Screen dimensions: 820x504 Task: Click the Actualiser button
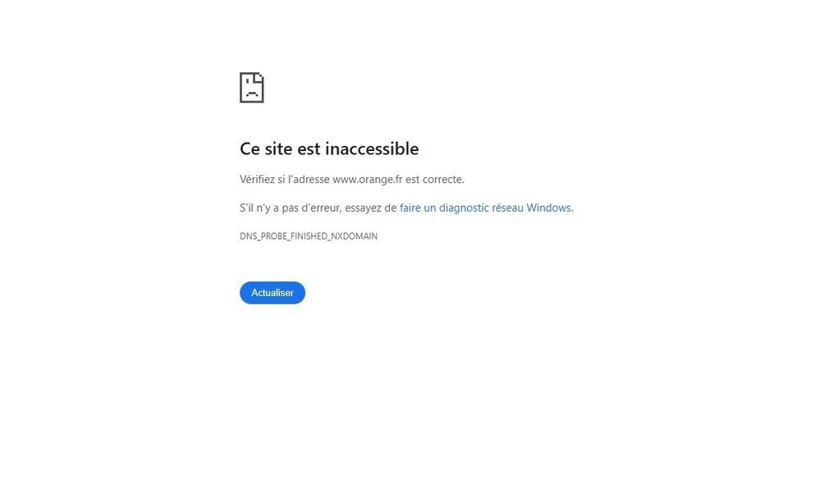[273, 293]
